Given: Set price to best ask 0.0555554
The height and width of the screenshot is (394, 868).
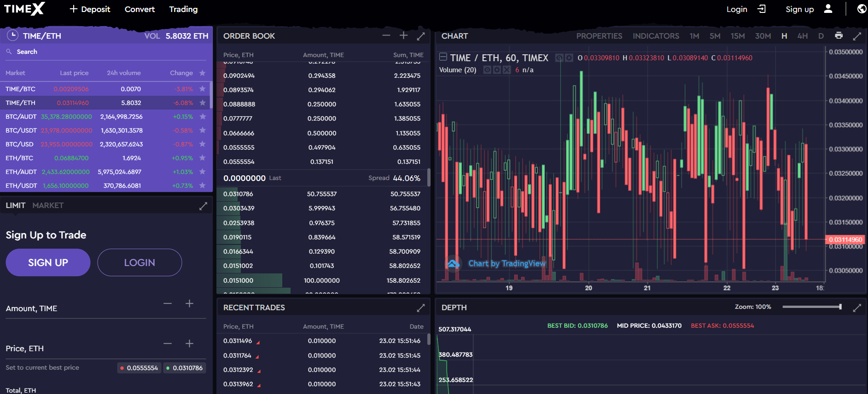Looking at the screenshot, I should click(139, 368).
